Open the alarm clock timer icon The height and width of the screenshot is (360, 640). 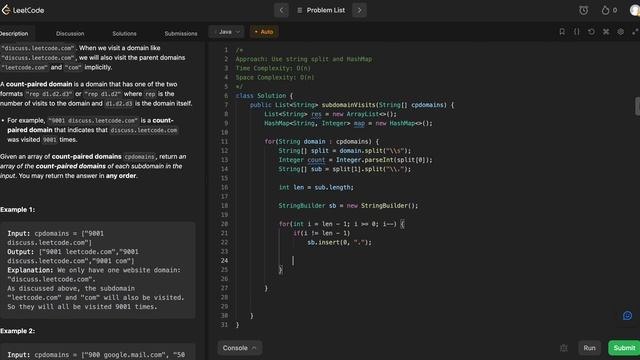[x=584, y=10]
